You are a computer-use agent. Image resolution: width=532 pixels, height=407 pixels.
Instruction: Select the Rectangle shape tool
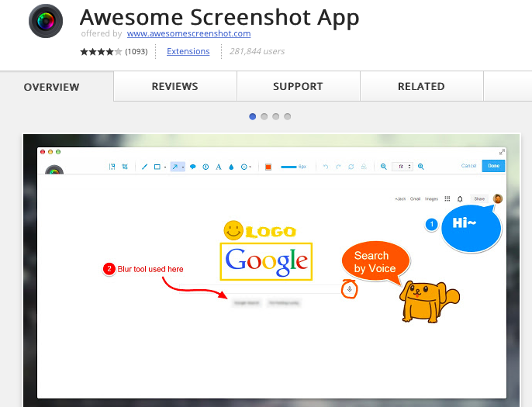pyautogui.click(x=157, y=167)
